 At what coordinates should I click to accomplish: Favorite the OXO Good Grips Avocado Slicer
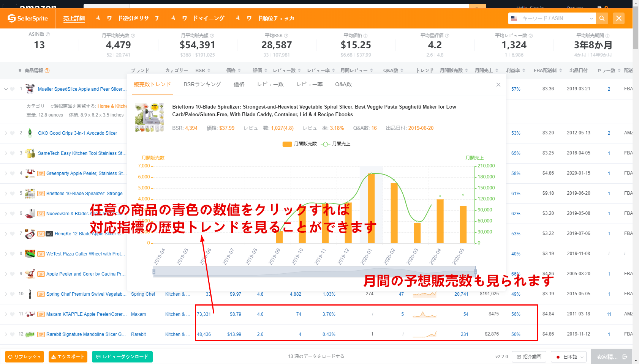pos(13,133)
